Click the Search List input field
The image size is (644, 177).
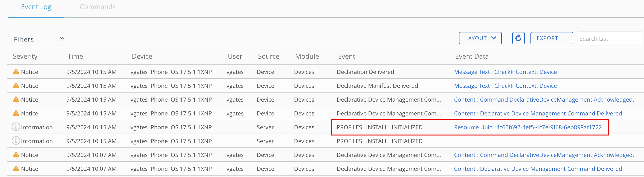click(610, 39)
